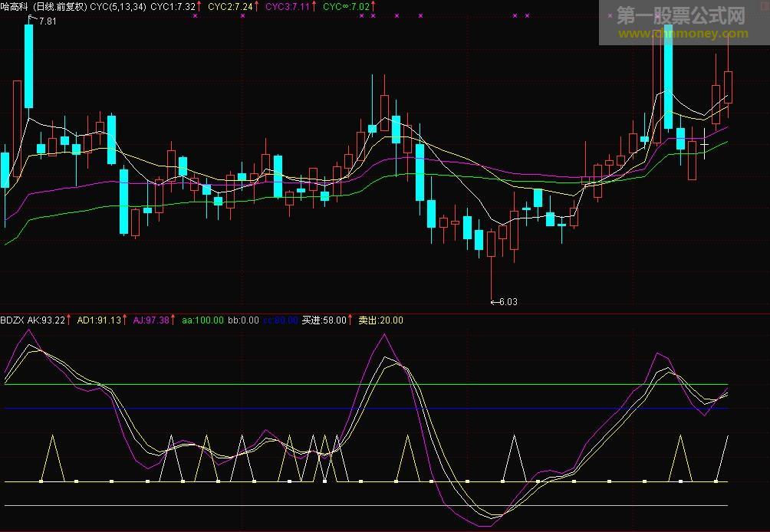
Task: Click the green CYC∞:7.02 readout
Action: point(346,6)
